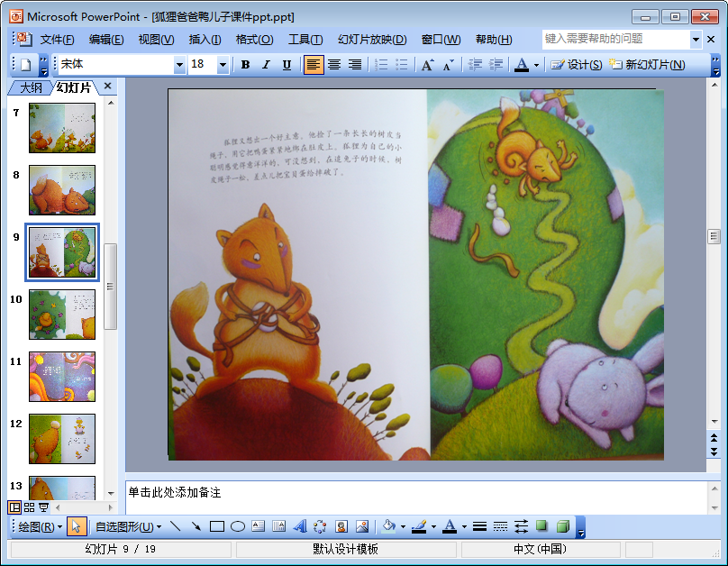Expand the 自选图形 AutoShapes menu

tap(128, 526)
